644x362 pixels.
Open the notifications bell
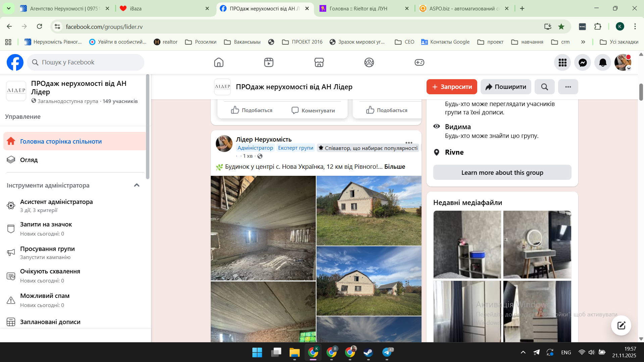(x=603, y=62)
